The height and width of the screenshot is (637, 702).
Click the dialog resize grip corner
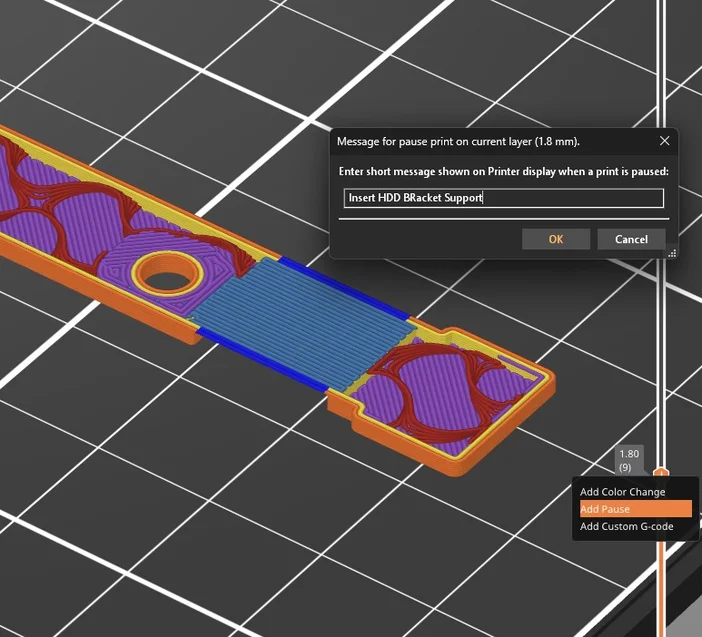coord(672,253)
